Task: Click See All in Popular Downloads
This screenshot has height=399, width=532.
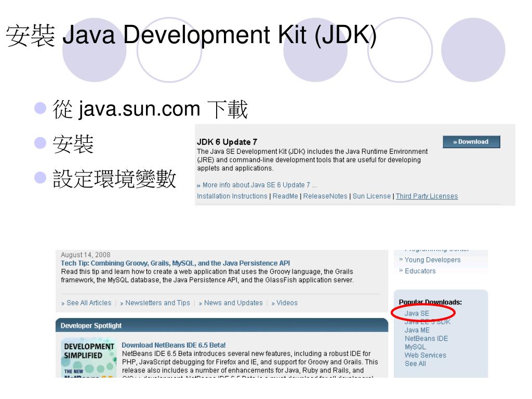Action: pos(415,363)
